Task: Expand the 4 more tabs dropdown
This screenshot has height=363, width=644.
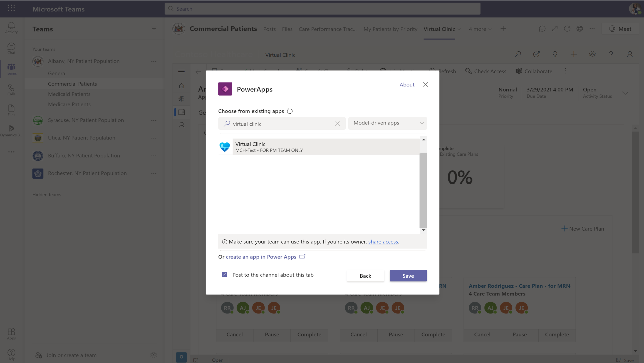Action: [x=480, y=29]
